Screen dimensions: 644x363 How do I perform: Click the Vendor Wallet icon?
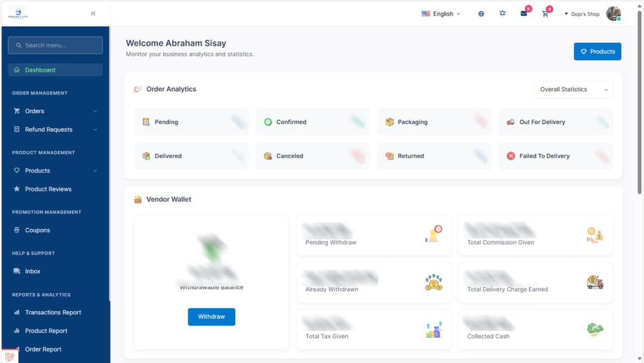click(x=138, y=199)
